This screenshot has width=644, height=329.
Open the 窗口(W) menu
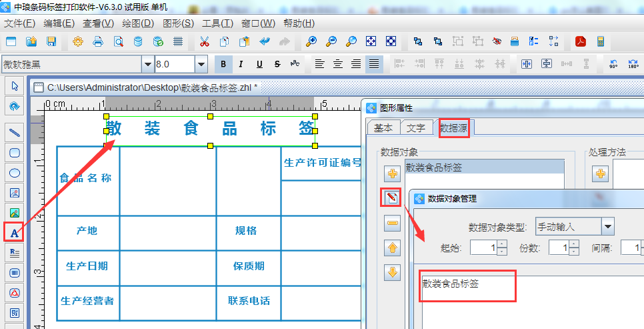tap(259, 23)
